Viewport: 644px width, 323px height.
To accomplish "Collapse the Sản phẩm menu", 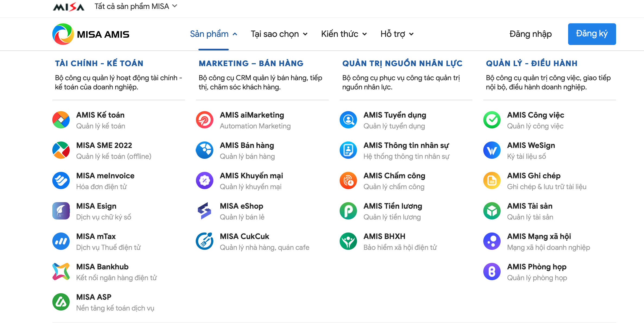I will click(x=214, y=34).
